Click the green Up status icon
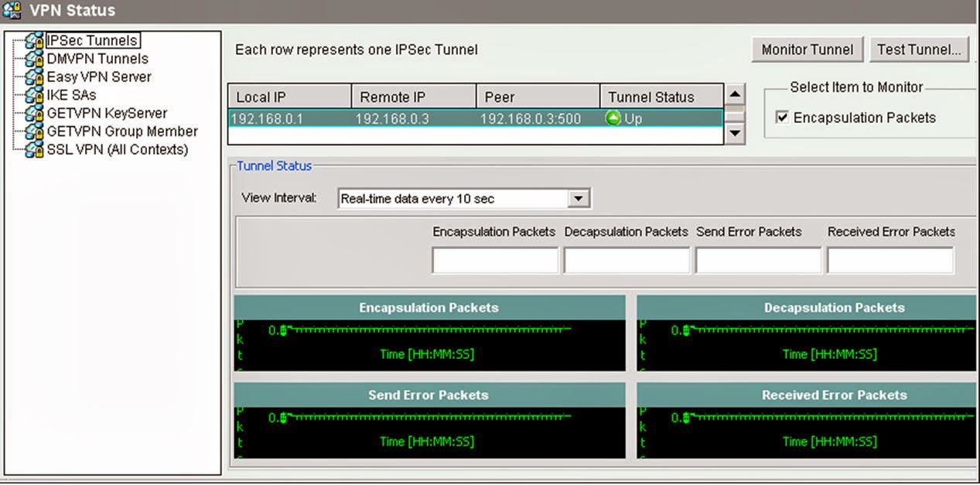The height and width of the screenshot is (485, 980). tap(613, 118)
